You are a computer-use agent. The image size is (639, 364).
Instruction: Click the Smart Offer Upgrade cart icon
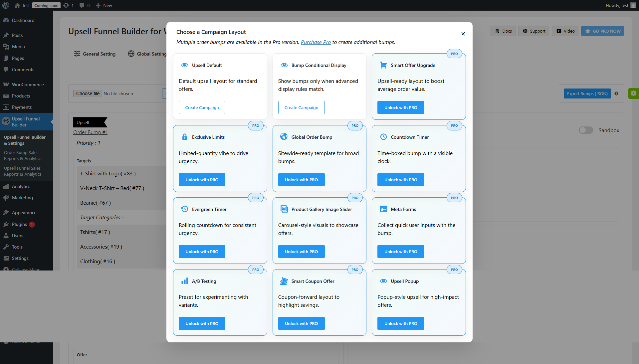click(383, 65)
